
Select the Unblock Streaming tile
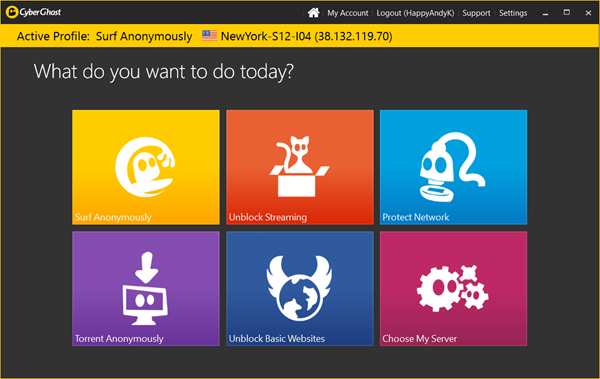[x=300, y=167]
